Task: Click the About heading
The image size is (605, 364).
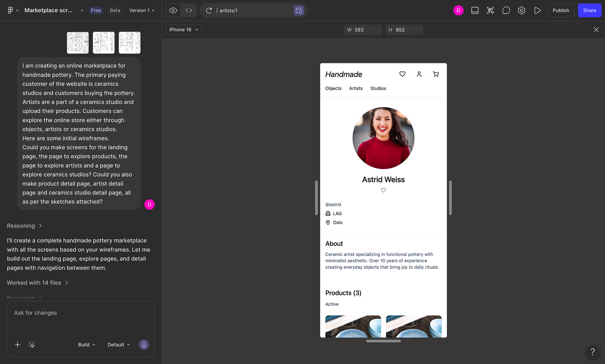Action: [334, 244]
